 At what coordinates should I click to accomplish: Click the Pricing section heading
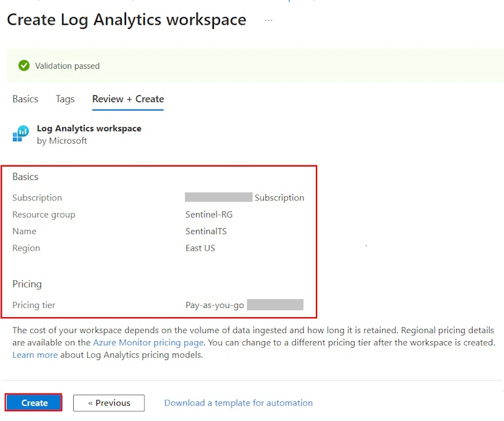click(x=27, y=284)
